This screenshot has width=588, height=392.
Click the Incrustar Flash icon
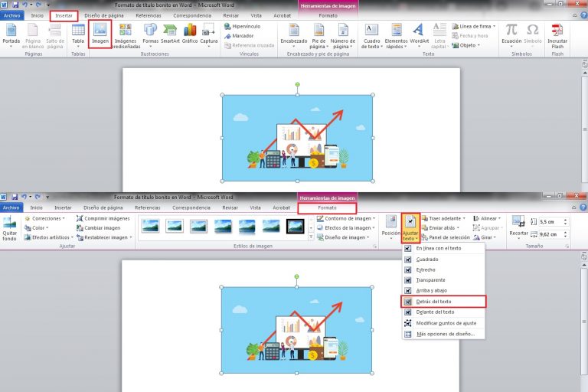(x=557, y=34)
